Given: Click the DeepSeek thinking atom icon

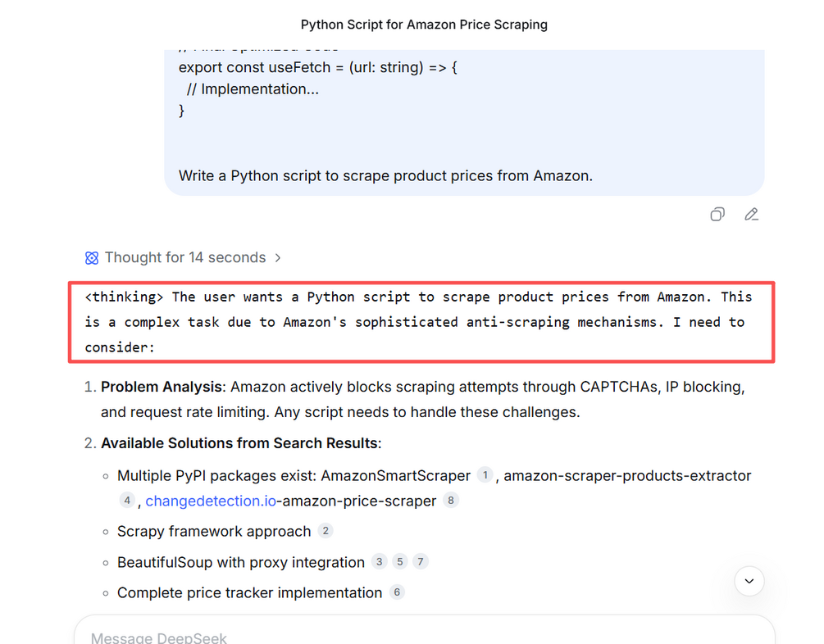Looking at the screenshot, I should pyautogui.click(x=92, y=258).
